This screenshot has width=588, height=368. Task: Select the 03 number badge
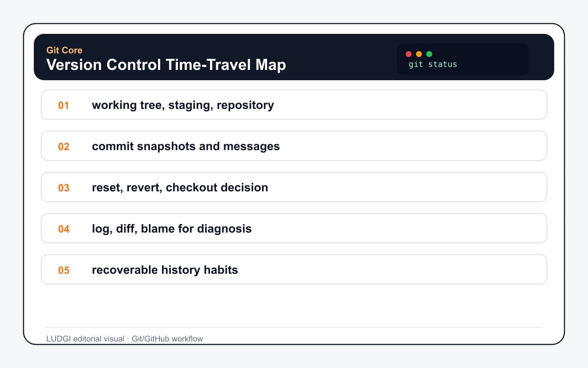tap(64, 188)
